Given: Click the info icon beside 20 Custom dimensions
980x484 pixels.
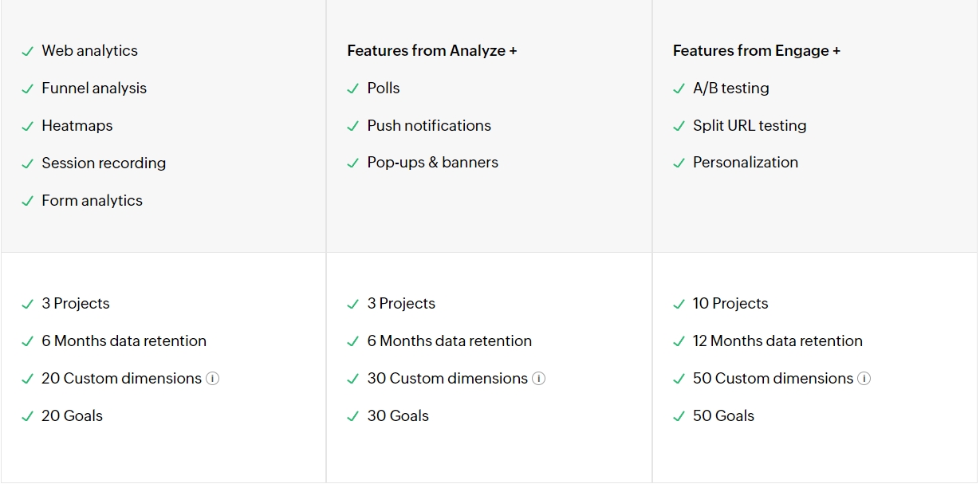Looking at the screenshot, I should pyautogui.click(x=212, y=379).
